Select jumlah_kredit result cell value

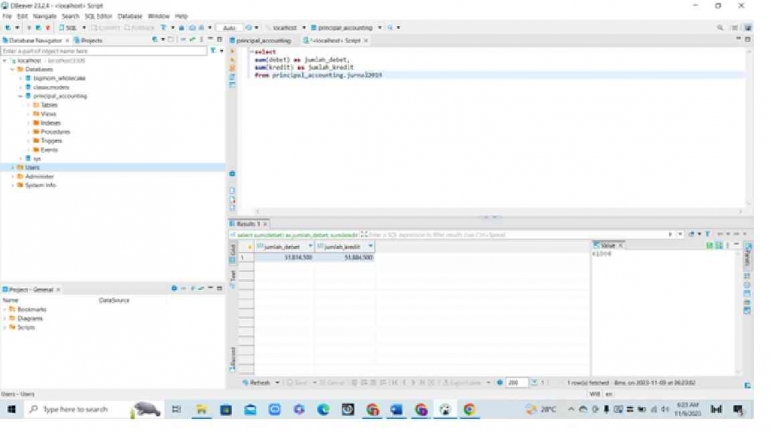(x=345, y=258)
